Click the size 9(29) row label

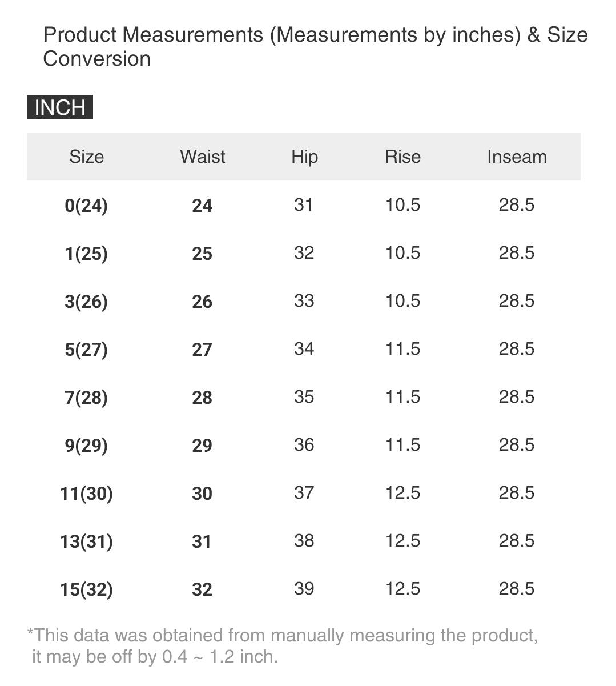tap(86, 446)
